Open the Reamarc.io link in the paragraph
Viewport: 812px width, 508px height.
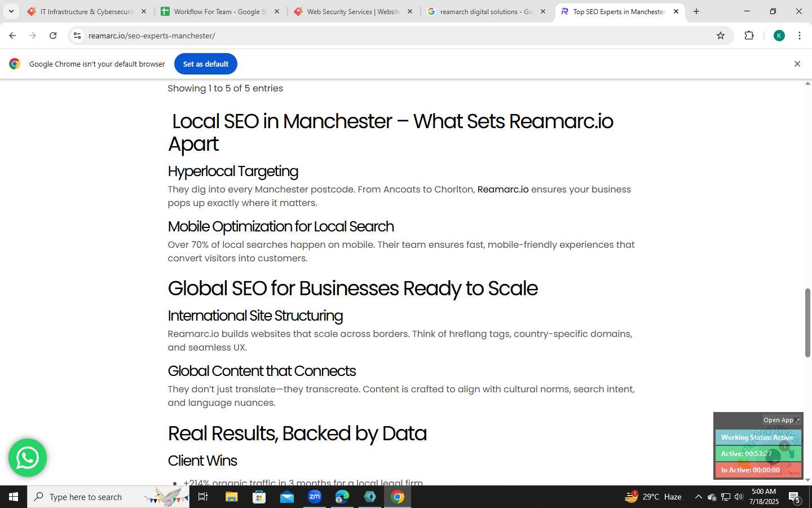coord(503,190)
